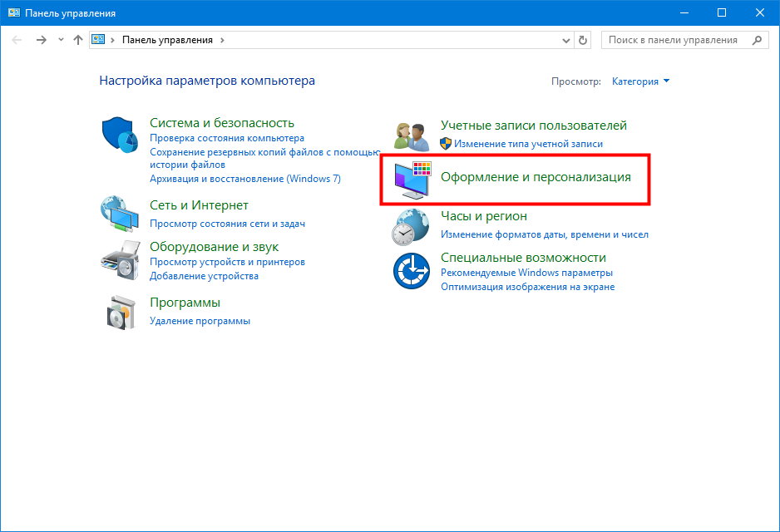The width and height of the screenshot is (780, 532).
Task: Maximize the Control Panel window
Action: (722, 13)
